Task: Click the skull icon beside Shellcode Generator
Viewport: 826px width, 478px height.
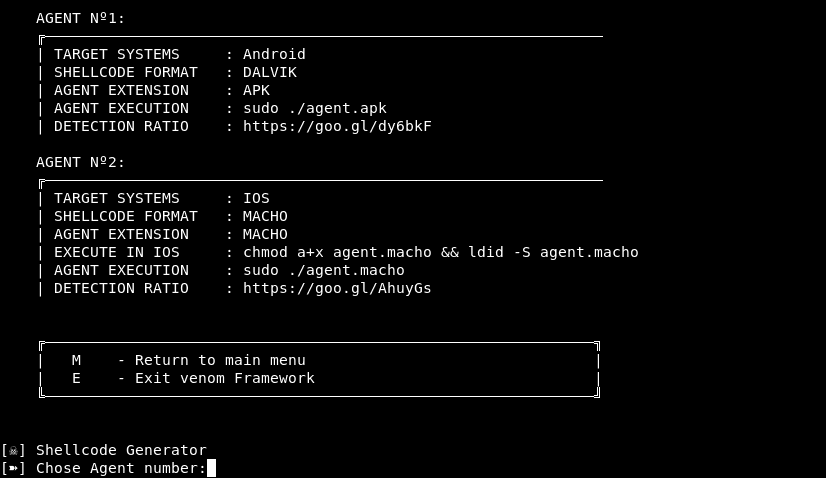Action: click(14, 451)
